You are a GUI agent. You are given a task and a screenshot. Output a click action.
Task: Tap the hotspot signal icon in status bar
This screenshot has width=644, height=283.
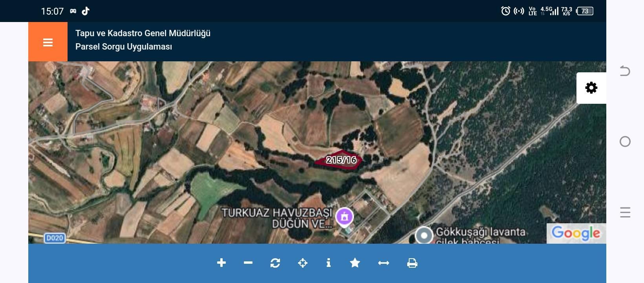[x=519, y=11]
